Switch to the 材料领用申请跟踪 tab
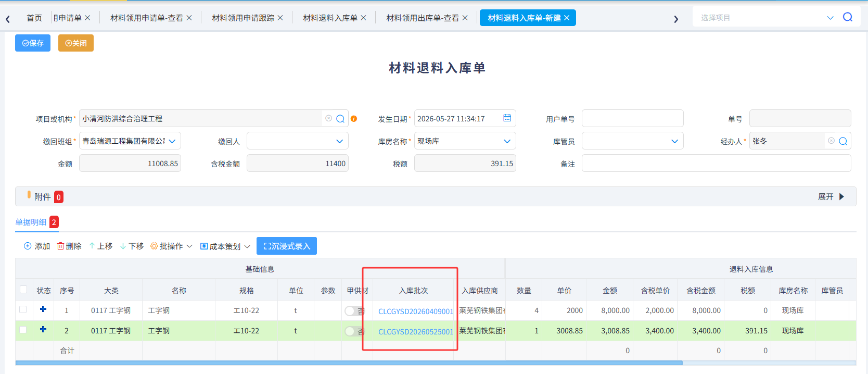This screenshot has width=868, height=374. click(243, 18)
